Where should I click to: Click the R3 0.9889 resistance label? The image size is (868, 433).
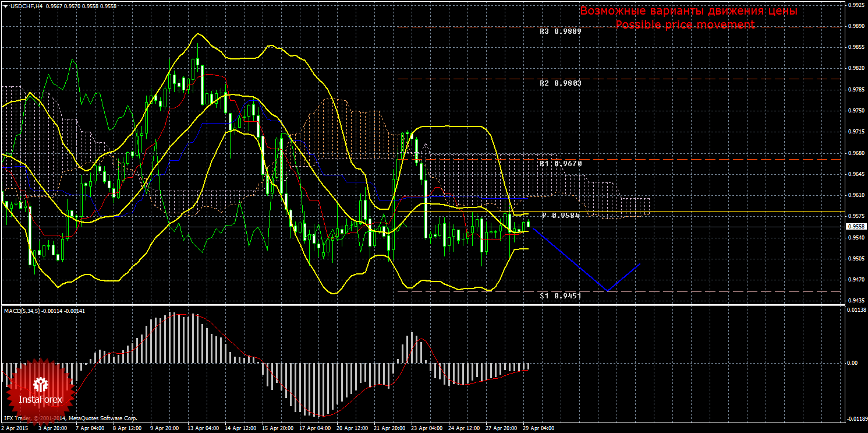(560, 31)
